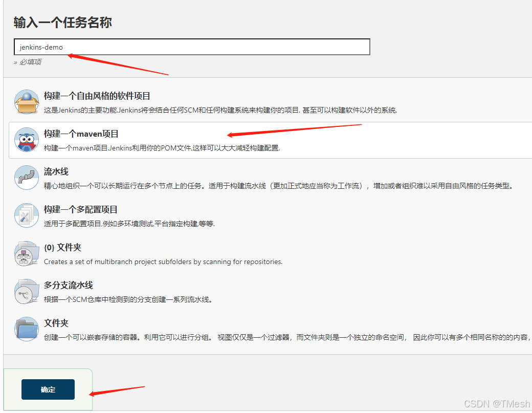This screenshot has width=532, height=413.
Task: Click the multibranch pipeline branch icon
Action: pos(27,291)
